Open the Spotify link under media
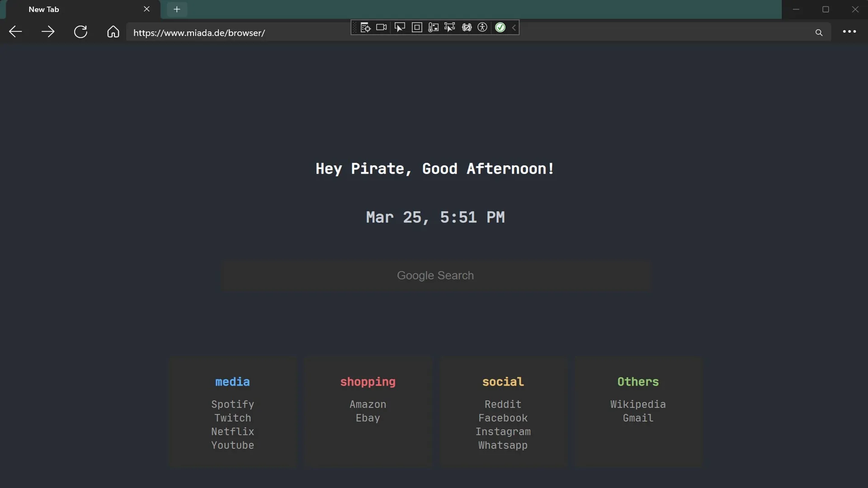This screenshot has width=868, height=488. (232, 404)
